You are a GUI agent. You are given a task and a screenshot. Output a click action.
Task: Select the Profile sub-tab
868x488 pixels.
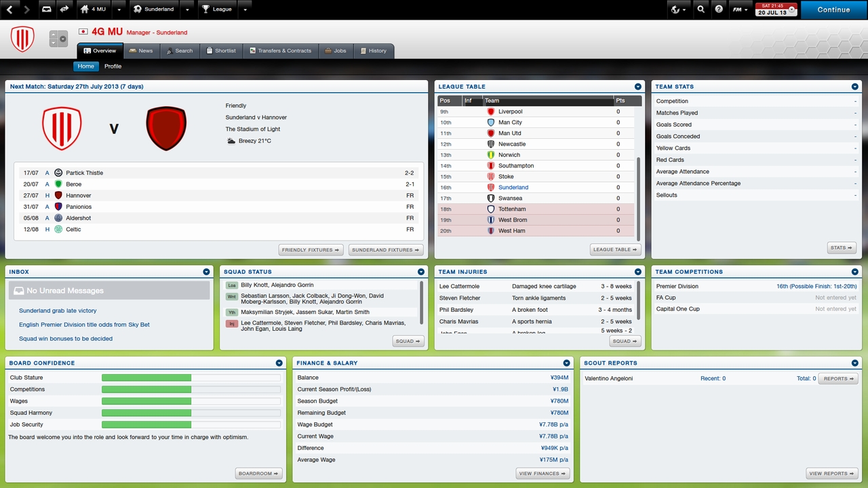(x=113, y=66)
